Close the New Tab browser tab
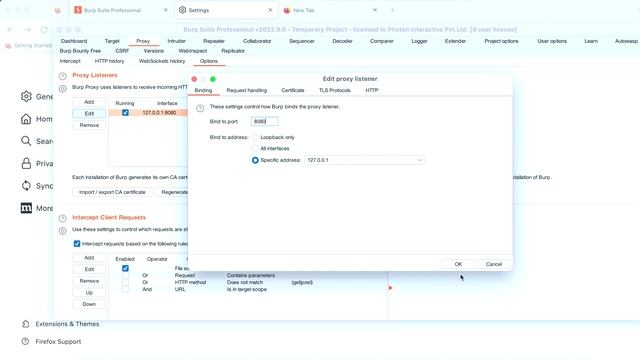This screenshot has width=640, height=360. [x=375, y=10]
